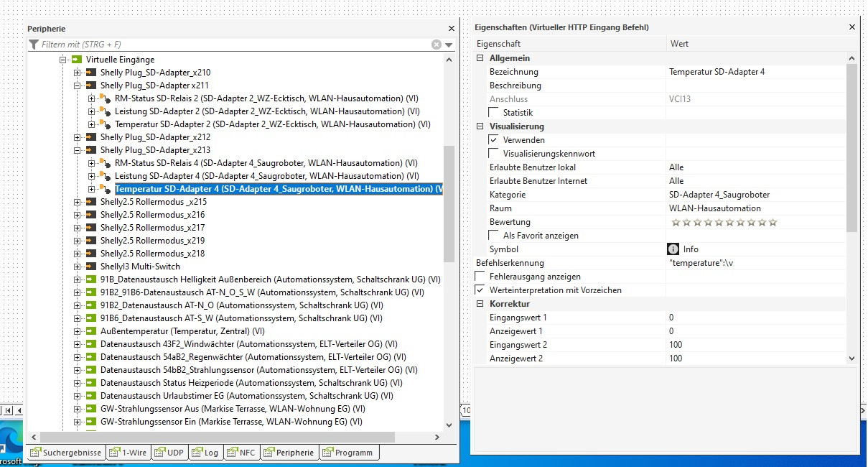This screenshot has width=868, height=467.
Task: Check Als Favorit anzeigen
Action: 493,236
